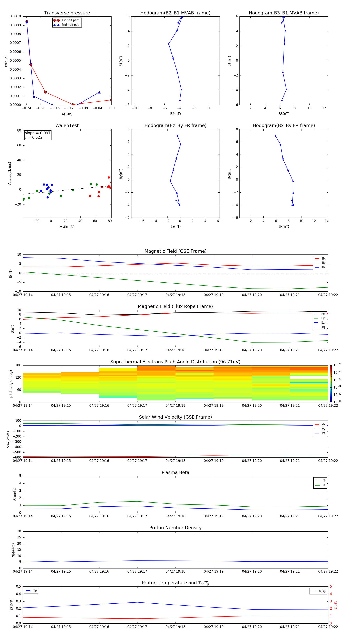Click the 'WalenTest' plot title
Screen dimensions: 351x644
[67, 125]
